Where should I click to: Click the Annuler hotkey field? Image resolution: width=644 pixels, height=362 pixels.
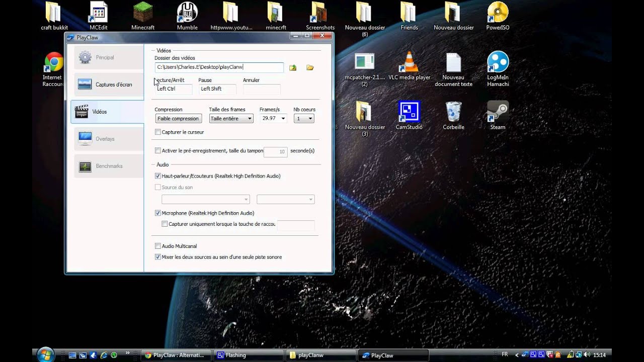(x=262, y=89)
